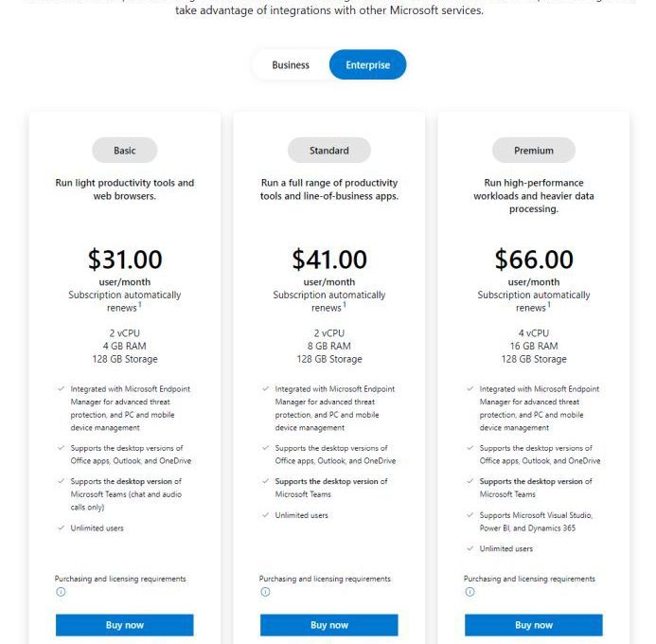The width and height of the screenshot is (656, 644).
Task: Select the Premium plan label pill
Action: click(534, 151)
